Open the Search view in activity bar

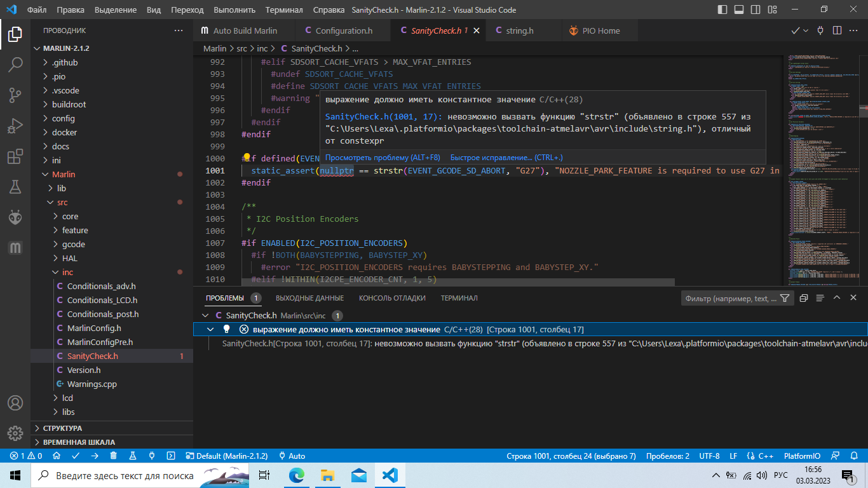click(x=15, y=64)
